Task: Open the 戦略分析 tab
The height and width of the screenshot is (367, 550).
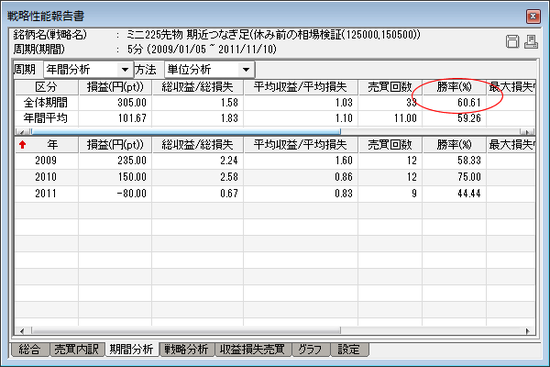Action: coord(187,349)
